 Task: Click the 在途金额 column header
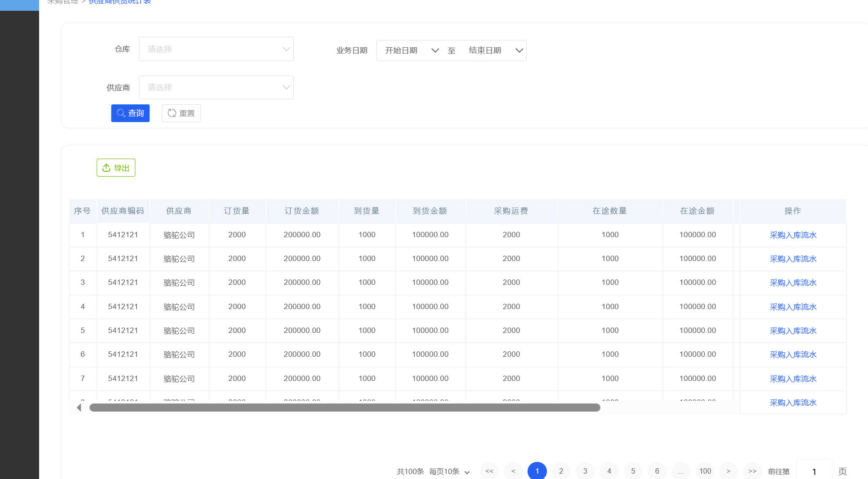pyautogui.click(x=698, y=211)
